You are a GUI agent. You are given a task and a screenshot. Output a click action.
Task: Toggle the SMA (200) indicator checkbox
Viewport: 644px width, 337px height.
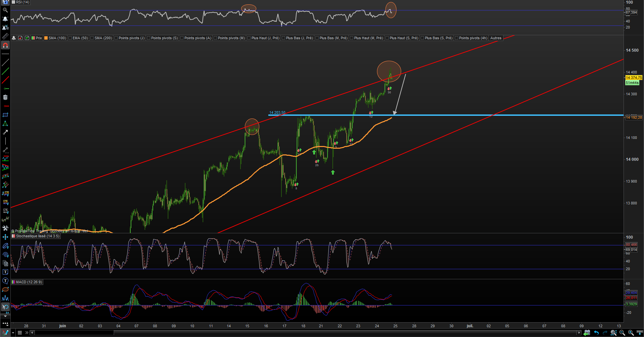tap(92, 38)
